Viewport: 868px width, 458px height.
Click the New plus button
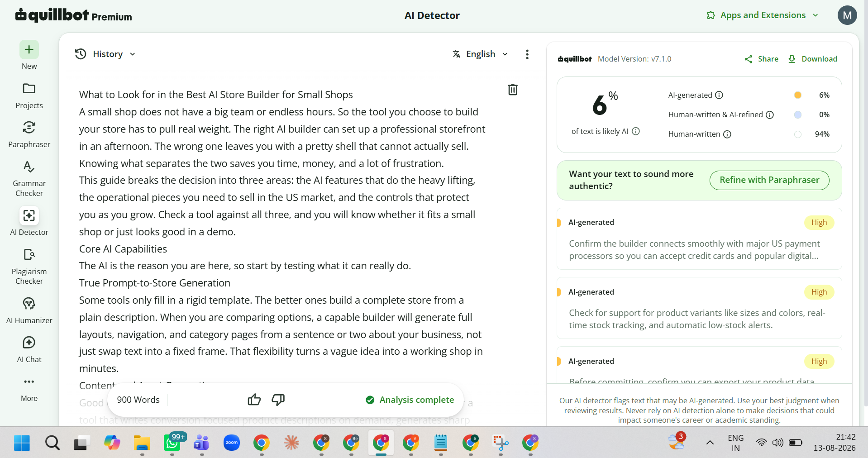tap(29, 49)
